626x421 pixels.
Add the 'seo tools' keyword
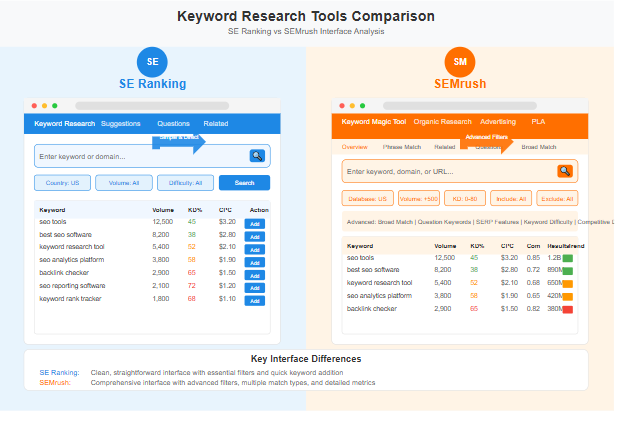click(x=255, y=224)
